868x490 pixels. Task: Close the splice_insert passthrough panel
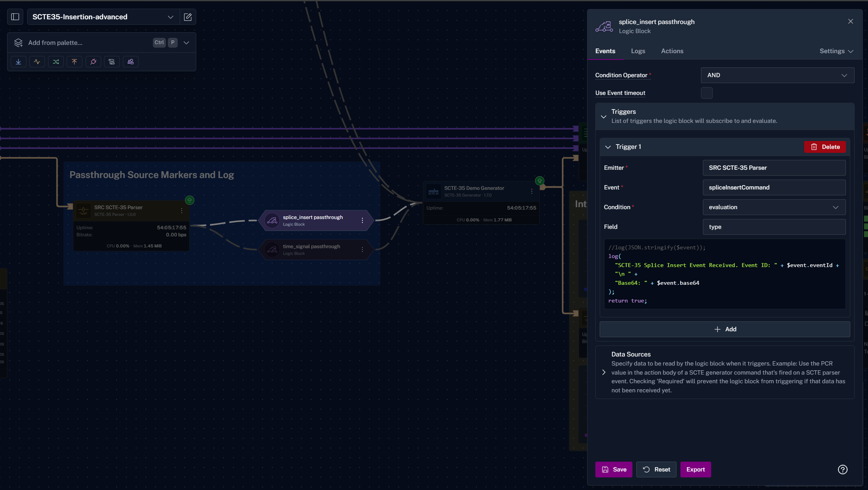pos(851,22)
